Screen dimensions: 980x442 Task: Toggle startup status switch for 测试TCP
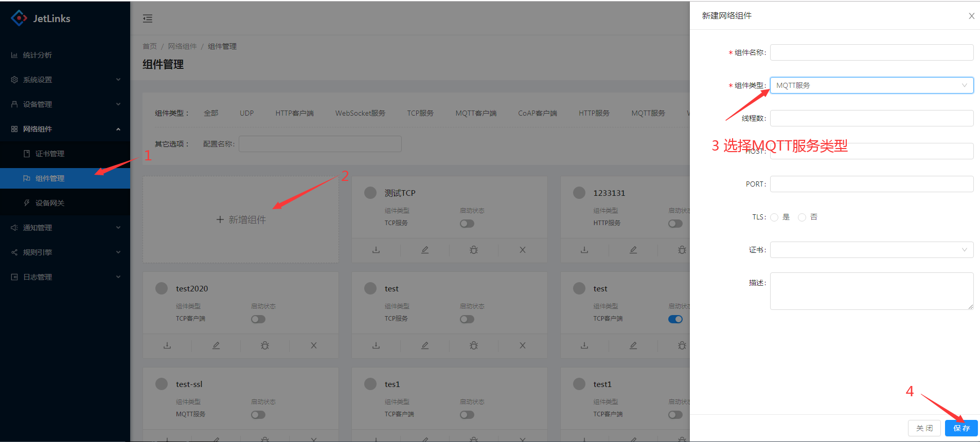[467, 224]
